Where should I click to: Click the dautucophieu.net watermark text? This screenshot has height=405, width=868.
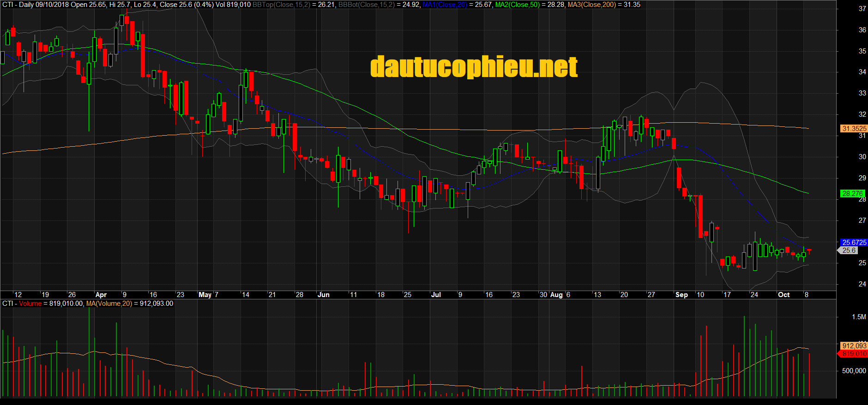pos(474,67)
